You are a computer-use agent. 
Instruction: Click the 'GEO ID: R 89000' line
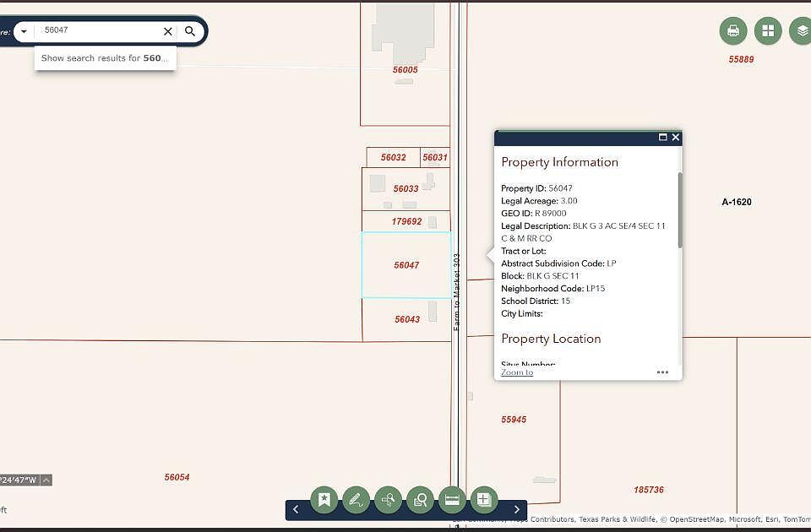(x=533, y=213)
